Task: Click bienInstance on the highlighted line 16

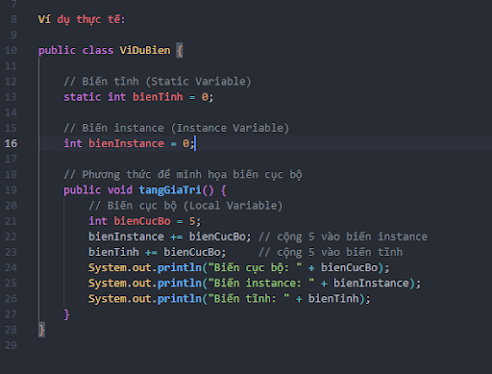Action: pos(126,143)
